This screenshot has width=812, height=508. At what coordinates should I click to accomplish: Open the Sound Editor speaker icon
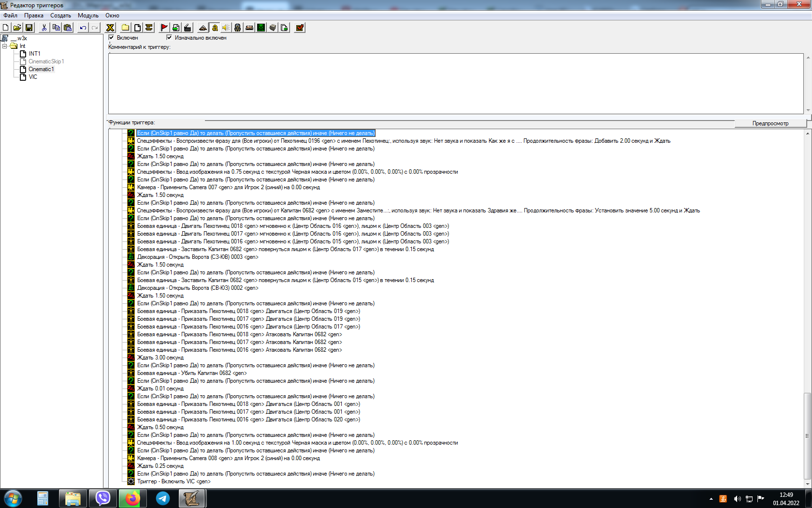(226, 28)
